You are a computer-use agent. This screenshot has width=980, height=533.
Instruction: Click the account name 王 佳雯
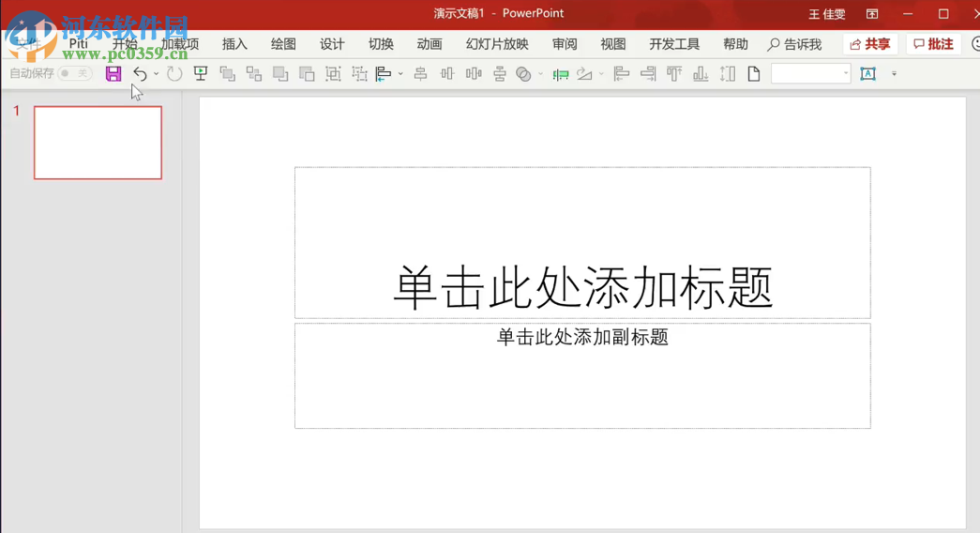coord(827,14)
